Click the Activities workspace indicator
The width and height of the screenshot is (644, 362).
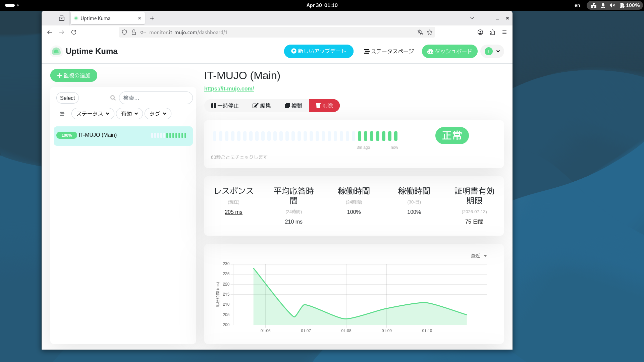(x=12, y=5)
